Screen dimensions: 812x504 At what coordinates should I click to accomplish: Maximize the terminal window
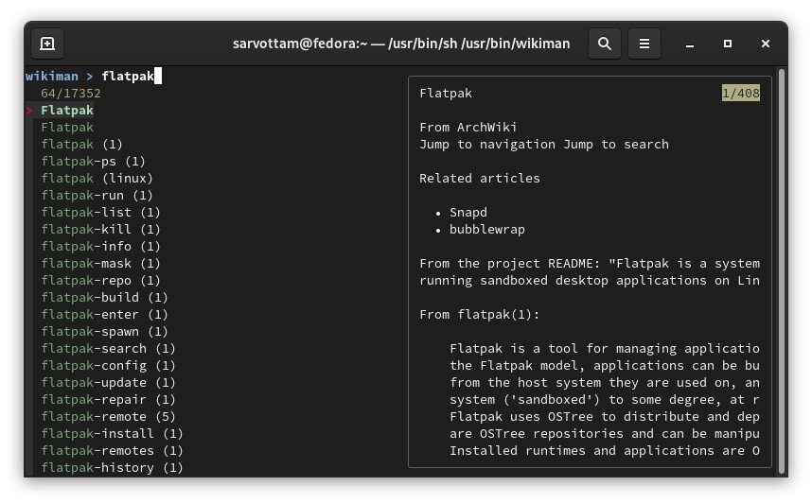click(x=728, y=43)
